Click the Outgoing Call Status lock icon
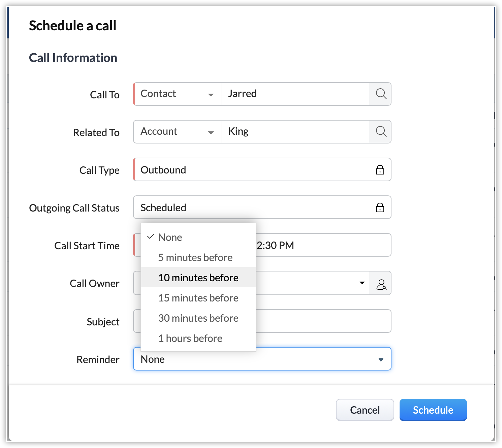 (380, 207)
